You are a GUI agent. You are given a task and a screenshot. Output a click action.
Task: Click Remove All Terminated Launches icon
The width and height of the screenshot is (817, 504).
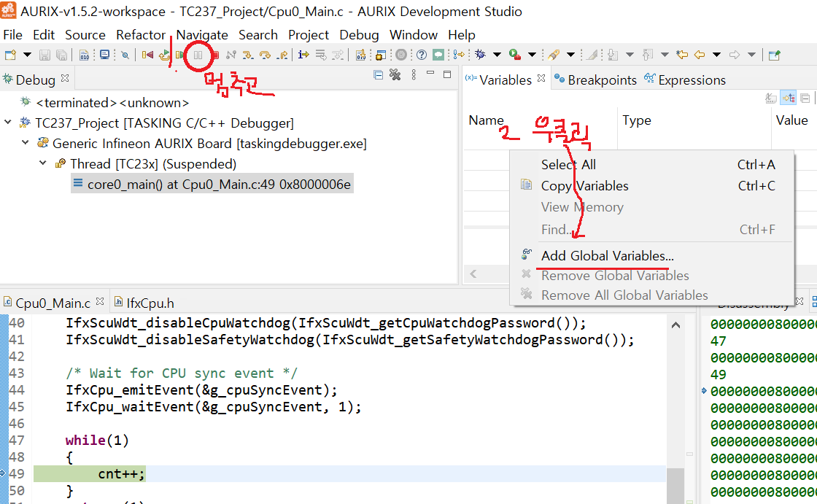pos(395,75)
